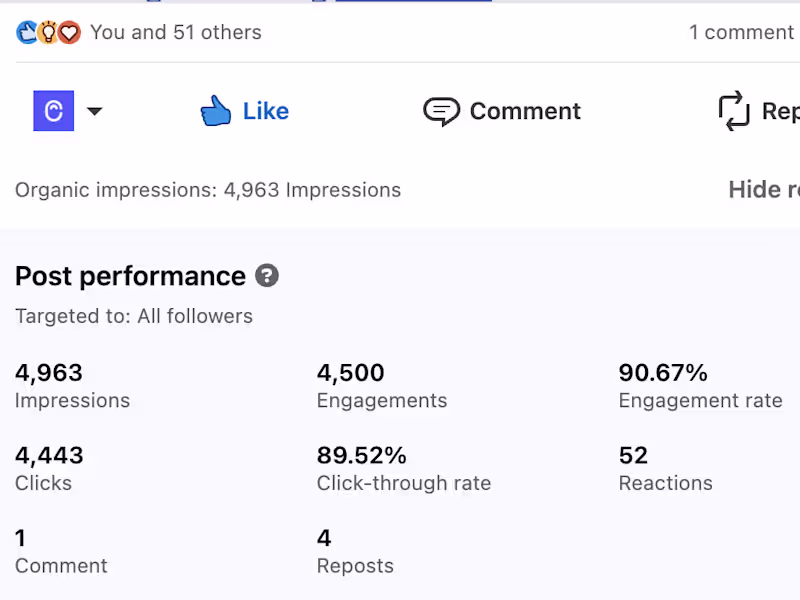Open the "You and 51 others" reactions list

(x=175, y=33)
